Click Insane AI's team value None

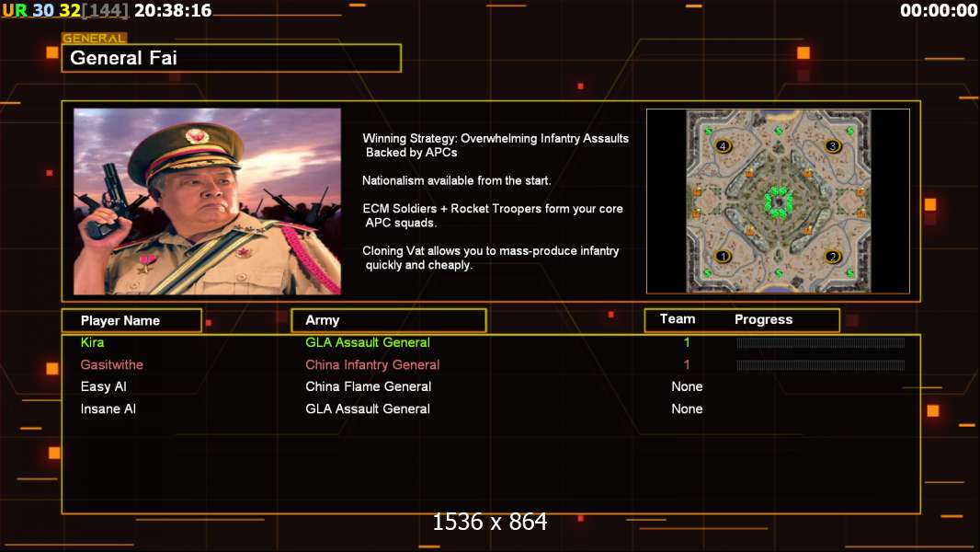point(687,408)
